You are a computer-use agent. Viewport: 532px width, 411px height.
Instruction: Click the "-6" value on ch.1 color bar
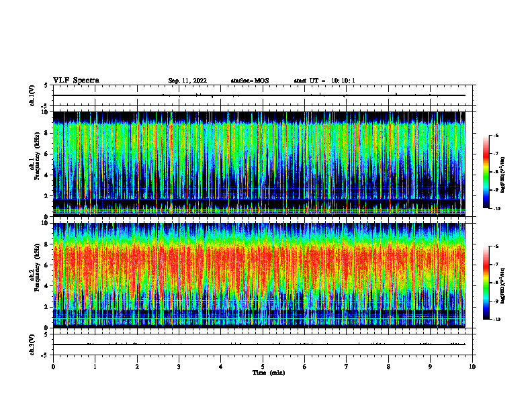pyautogui.click(x=496, y=135)
